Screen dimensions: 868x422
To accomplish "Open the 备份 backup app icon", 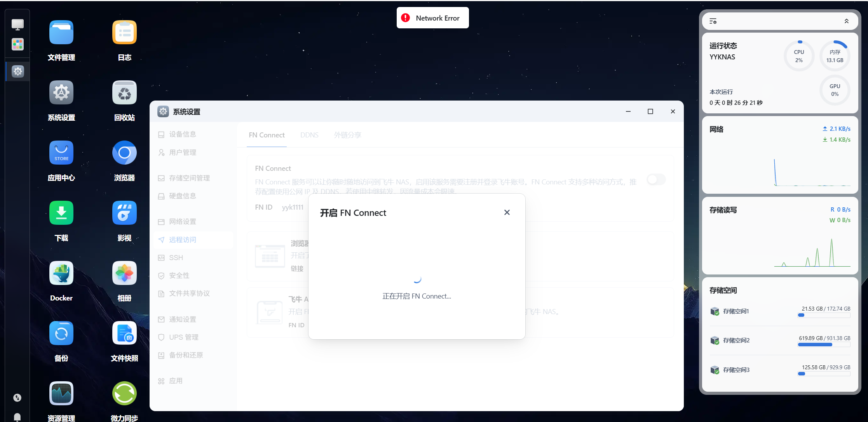I will tap(61, 333).
